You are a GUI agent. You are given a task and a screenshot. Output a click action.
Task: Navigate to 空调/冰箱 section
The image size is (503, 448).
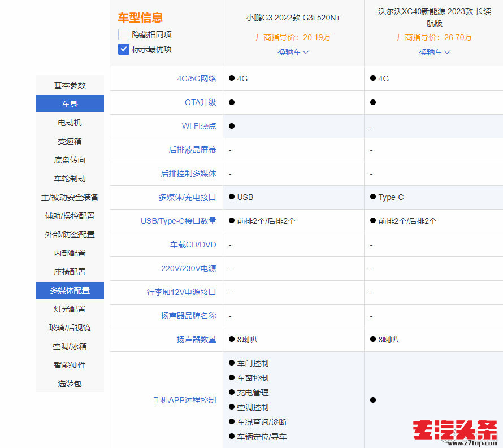click(x=70, y=346)
